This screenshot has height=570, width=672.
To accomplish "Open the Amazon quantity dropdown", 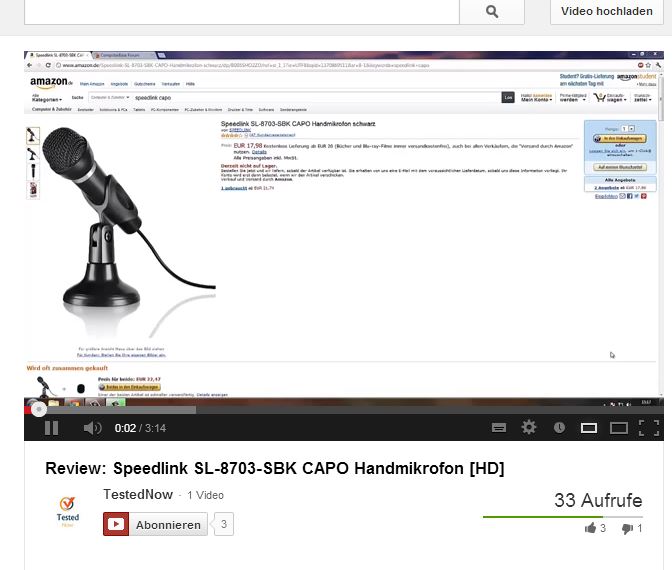I will (x=628, y=128).
